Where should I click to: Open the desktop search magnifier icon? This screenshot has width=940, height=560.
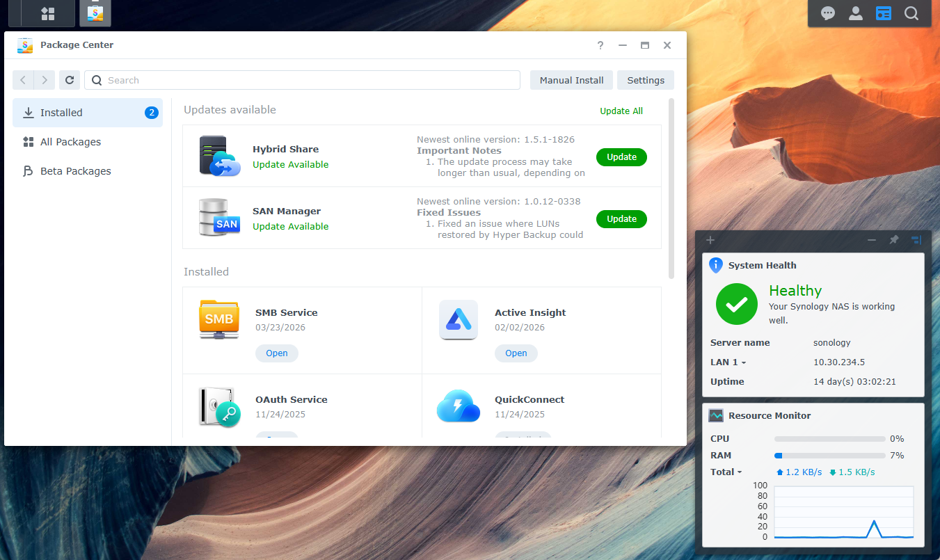tap(911, 13)
